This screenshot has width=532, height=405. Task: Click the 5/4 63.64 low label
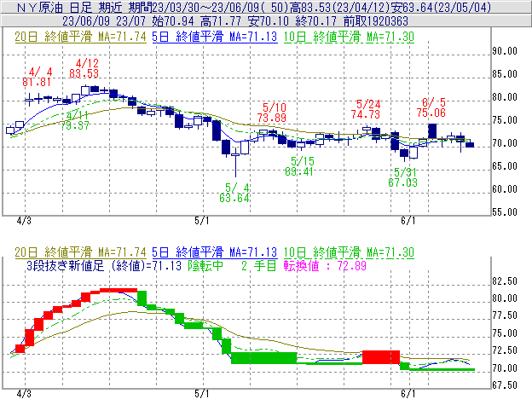(234, 193)
